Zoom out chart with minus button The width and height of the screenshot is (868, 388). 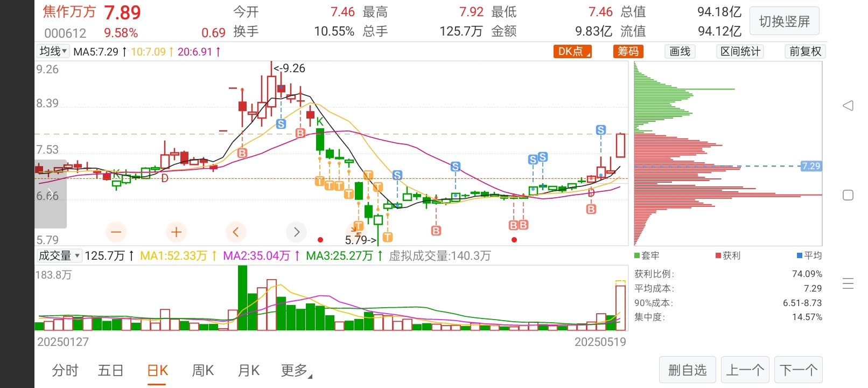pyautogui.click(x=116, y=232)
